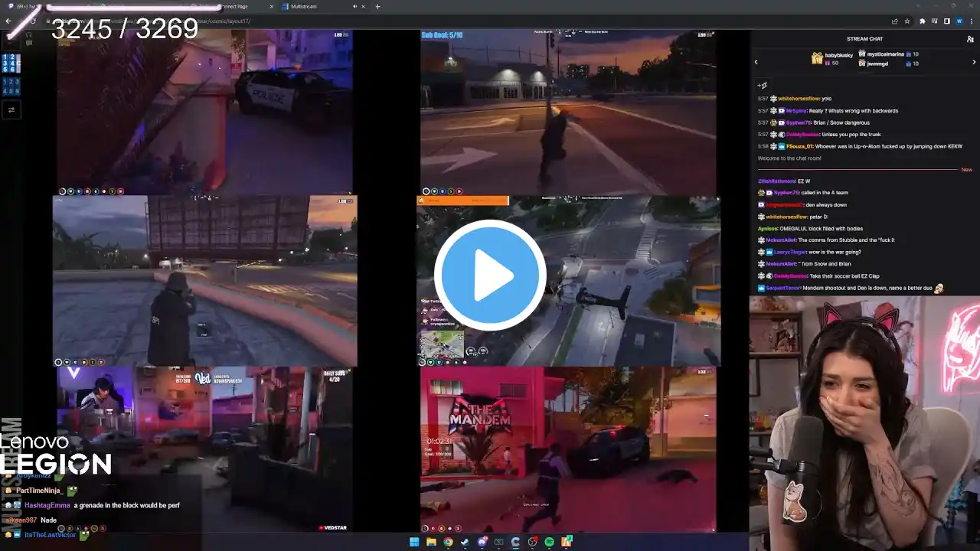Open Spotify from the taskbar
The width and height of the screenshot is (980, 551).
549,543
